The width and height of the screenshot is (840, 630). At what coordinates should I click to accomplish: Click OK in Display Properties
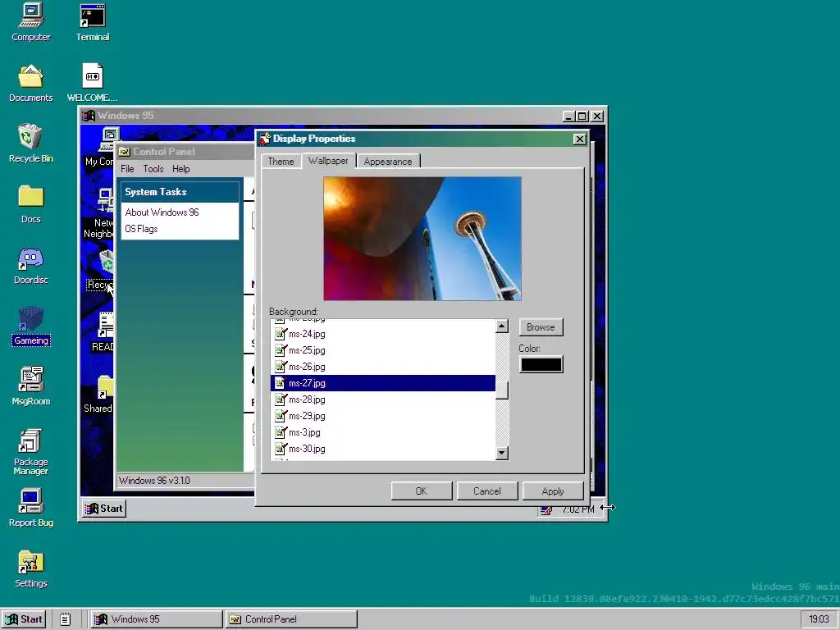coord(422,491)
